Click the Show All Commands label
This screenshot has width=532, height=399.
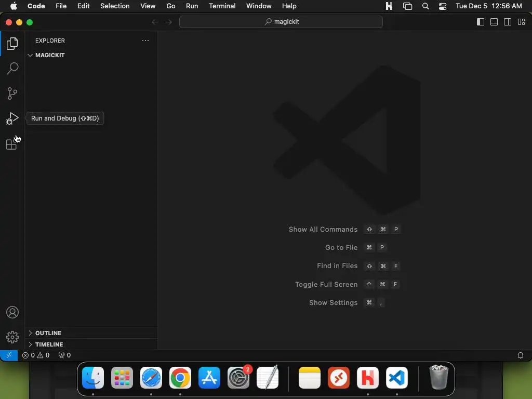pyautogui.click(x=323, y=229)
